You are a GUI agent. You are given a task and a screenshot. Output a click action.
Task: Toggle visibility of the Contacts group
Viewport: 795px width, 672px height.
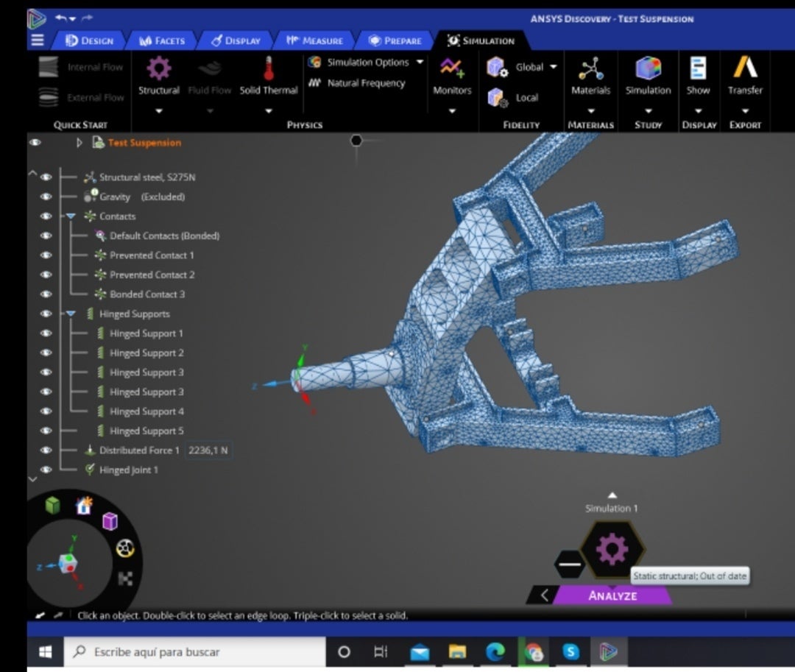[46, 216]
